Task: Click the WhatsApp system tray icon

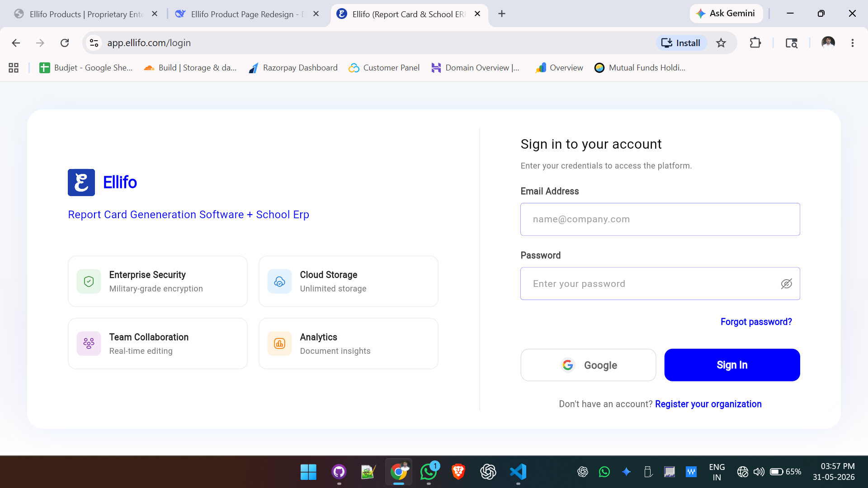Action: [x=604, y=472]
